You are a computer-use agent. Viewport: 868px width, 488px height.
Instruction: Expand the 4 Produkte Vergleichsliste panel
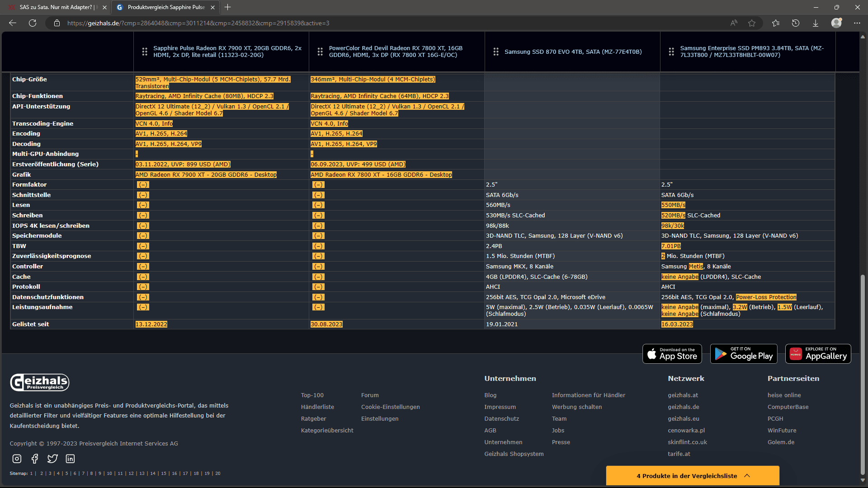(x=693, y=476)
